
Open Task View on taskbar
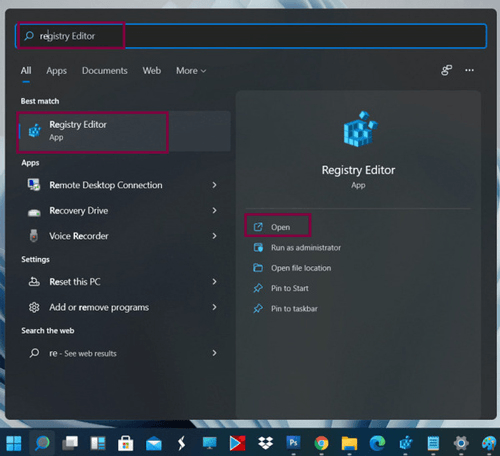pyautogui.click(x=70, y=443)
